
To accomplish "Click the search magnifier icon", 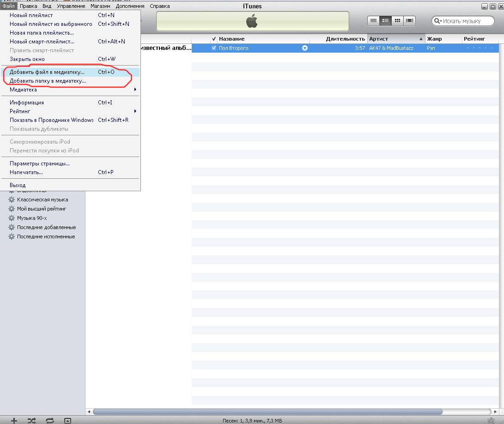I will pyautogui.click(x=437, y=21).
